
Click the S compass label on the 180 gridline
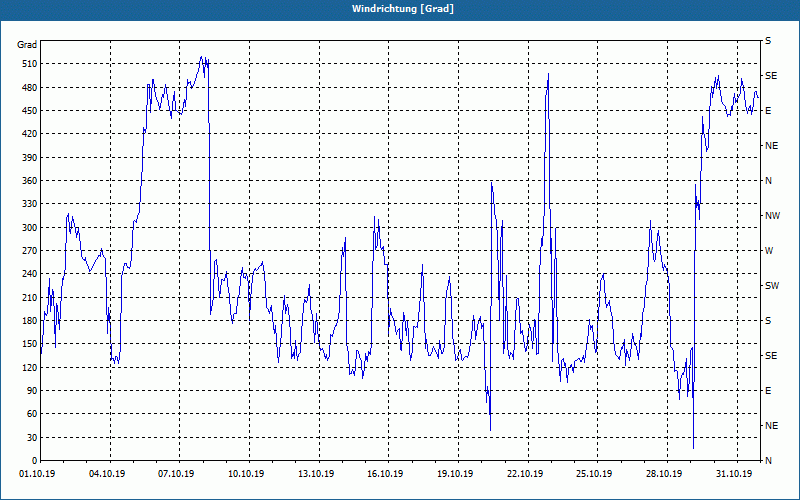pyautogui.click(x=768, y=320)
